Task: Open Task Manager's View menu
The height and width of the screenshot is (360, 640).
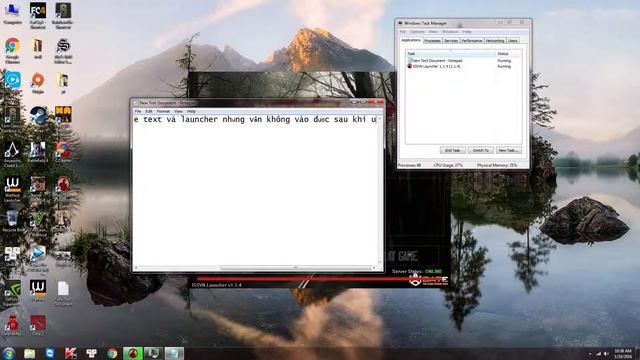Action: point(433,31)
